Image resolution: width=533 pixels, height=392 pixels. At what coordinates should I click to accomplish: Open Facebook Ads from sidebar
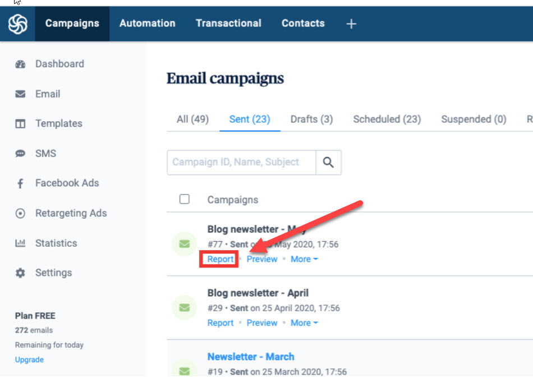[x=66, y=183]
